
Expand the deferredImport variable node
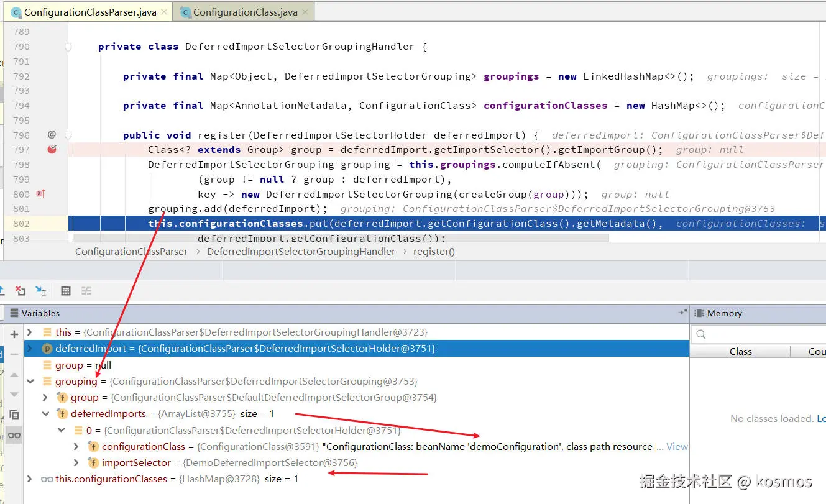[29, 349]
